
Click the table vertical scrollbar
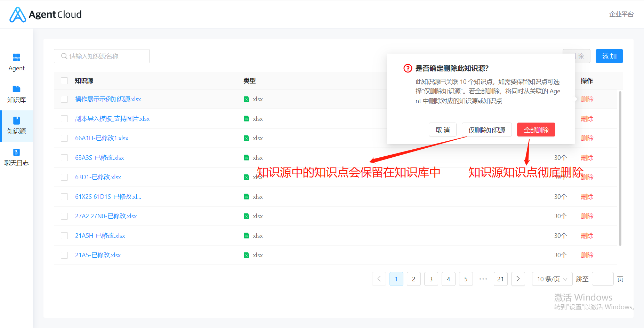coord(620,169)
